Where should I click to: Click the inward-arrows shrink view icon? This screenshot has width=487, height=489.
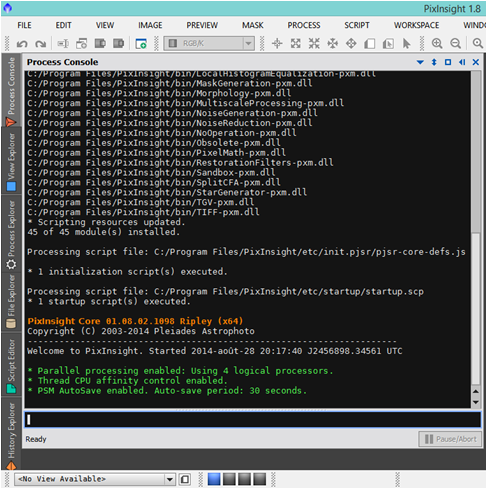[314, 43]
